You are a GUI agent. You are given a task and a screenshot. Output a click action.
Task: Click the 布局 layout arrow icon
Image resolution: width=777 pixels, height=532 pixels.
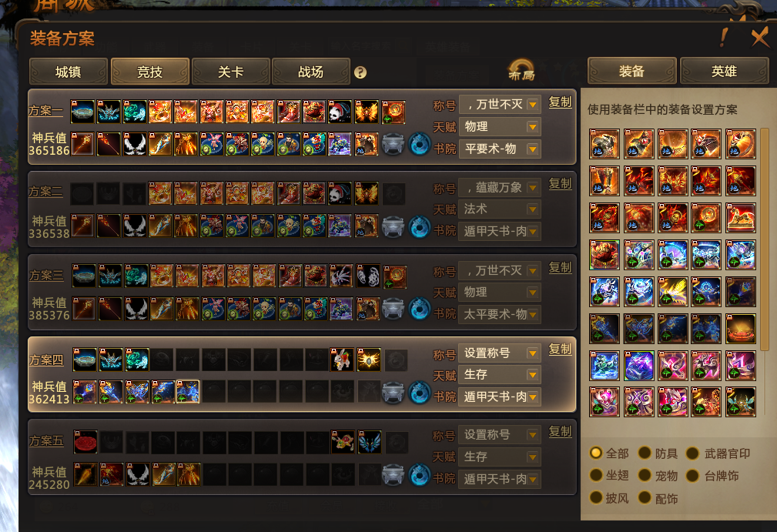tap(521, 70)
